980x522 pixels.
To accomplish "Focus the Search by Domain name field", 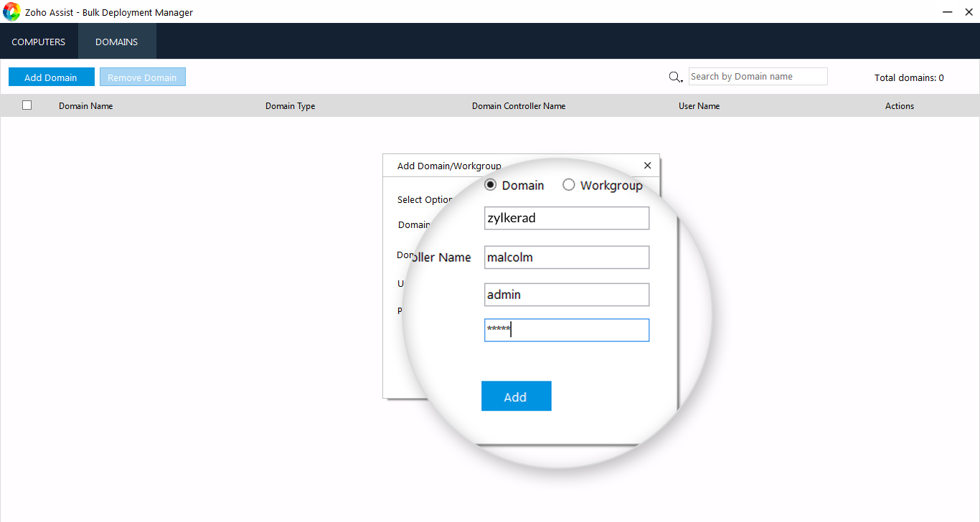I will click(x=758, y=77).
